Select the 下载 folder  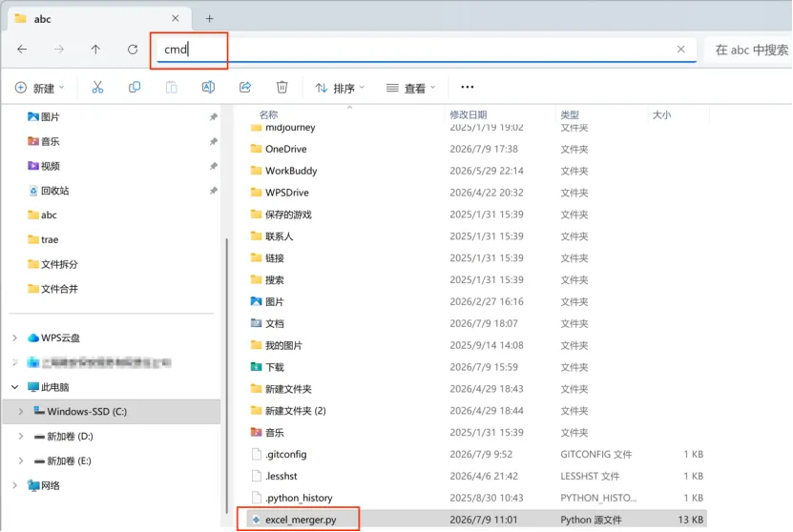point(267,367)
